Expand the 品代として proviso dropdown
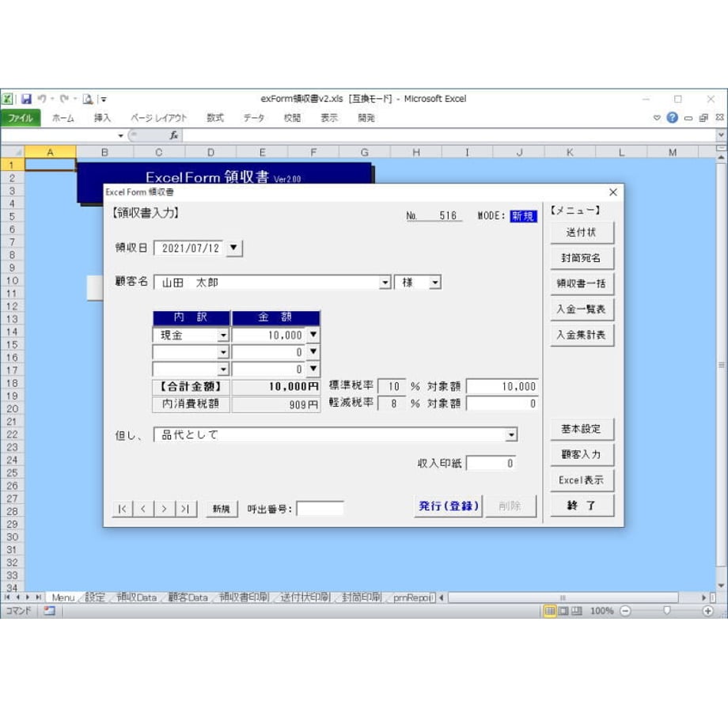Viewport: 728px width, 728px height. [x=511, y=435]
